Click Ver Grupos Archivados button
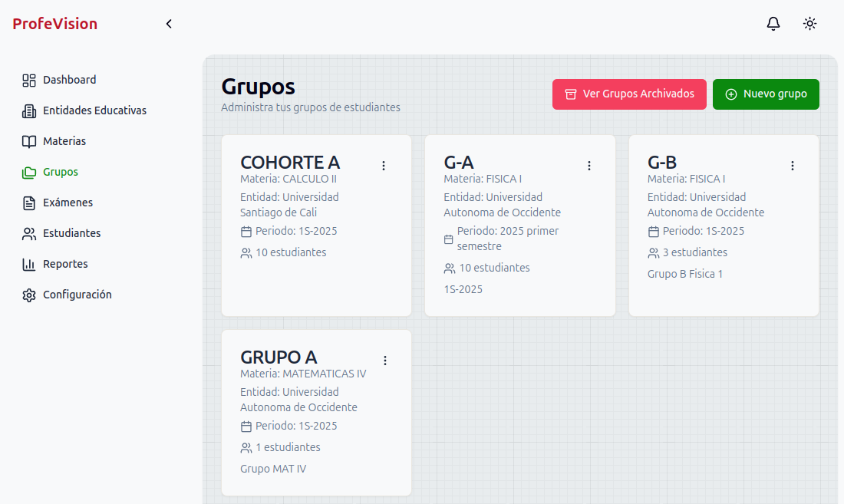Screen dimensions: 844x504 (629, 94)
